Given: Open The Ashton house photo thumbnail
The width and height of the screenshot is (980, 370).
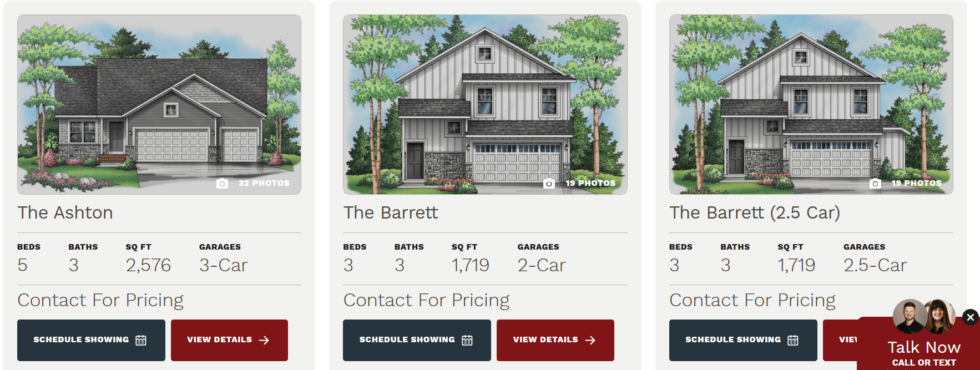Looking at the screenshot, I should [x=159, y=104].
